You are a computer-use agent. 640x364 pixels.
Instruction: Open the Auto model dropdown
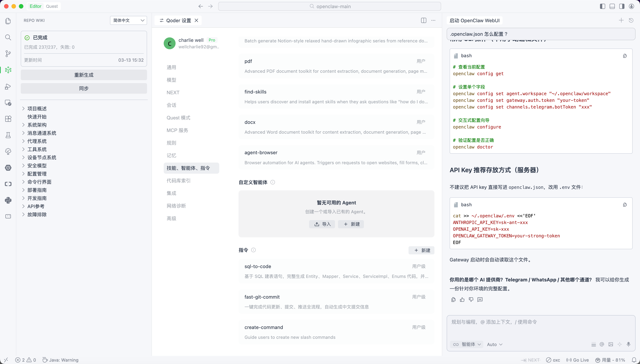click(x=494, y=344)
